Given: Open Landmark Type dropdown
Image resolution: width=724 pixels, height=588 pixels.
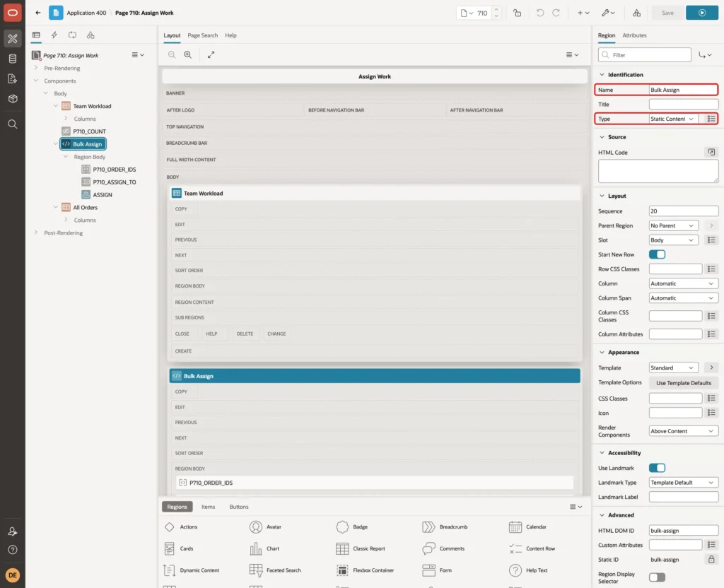Looking at the screenshot, I should [683, 482].
